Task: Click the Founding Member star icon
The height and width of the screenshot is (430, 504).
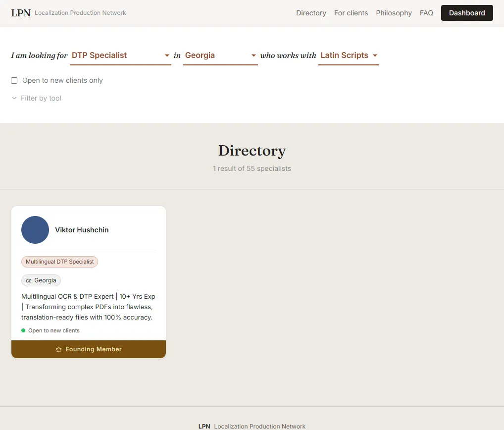Action: (x=58, y=349)
